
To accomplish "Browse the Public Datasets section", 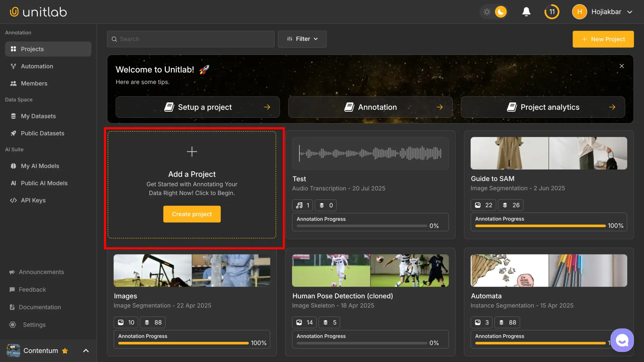I will pos(43,133).
